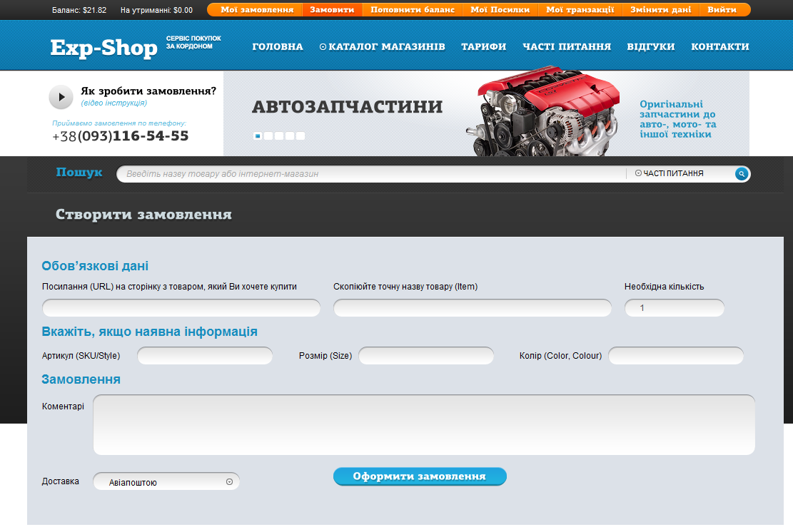Viewport: 793px width, 532px height.
Task: Expand the Часті питання search dropdown
Action: [669, 173]
